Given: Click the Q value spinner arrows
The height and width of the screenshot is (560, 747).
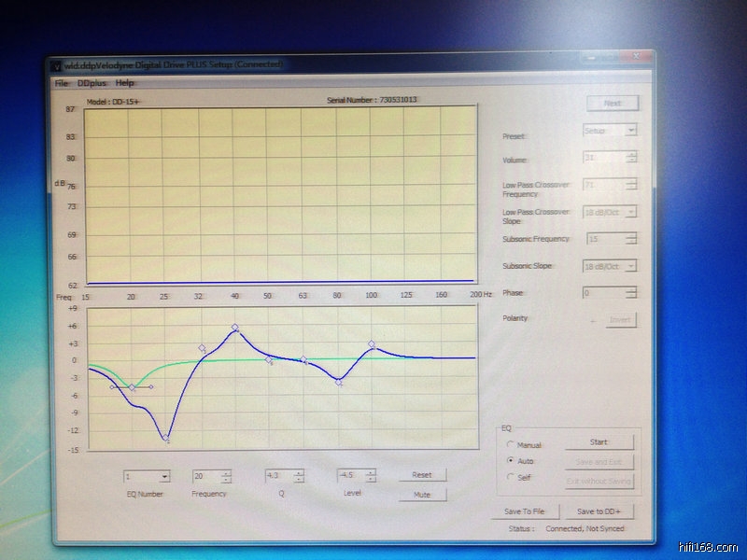Looking at the screenshot, I should 300,476.
